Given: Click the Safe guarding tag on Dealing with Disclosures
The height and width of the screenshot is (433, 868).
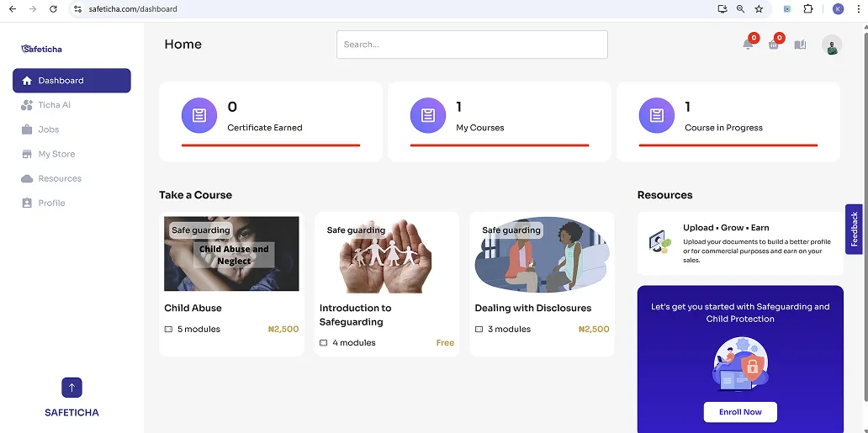Looking at the screenshot, I should pyautogui.click(x=511, y=230).
